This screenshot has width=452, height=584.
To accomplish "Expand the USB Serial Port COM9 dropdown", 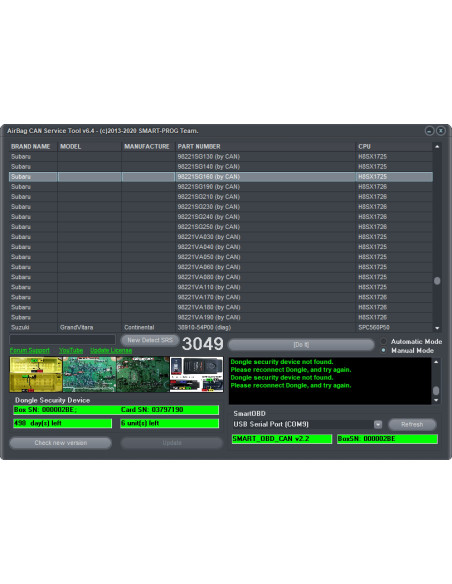I will click(378, 424).
